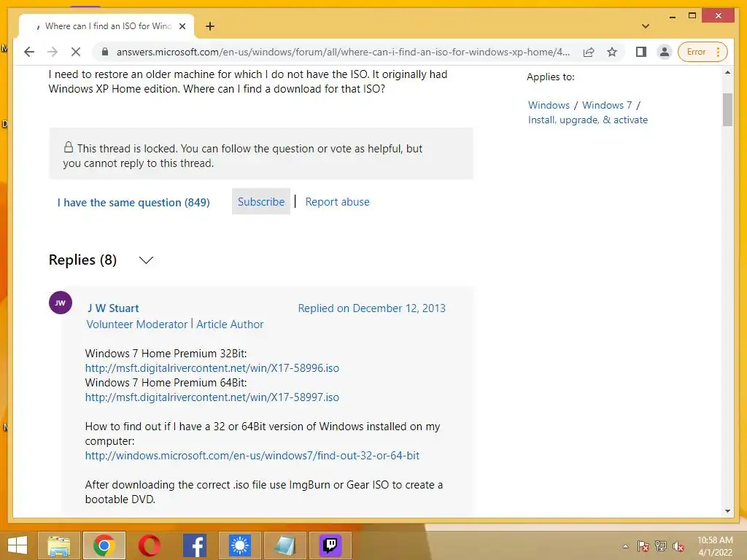Click the forward navigation arrow
747x560 pixels.
point(53,52)
